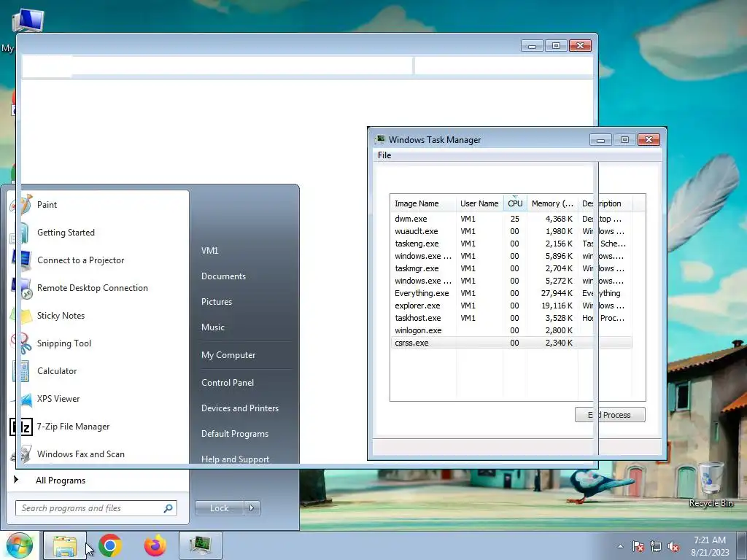Select winlogon.exe process row
The height and width of the screenshot is (560, 747).
(511, 330)
